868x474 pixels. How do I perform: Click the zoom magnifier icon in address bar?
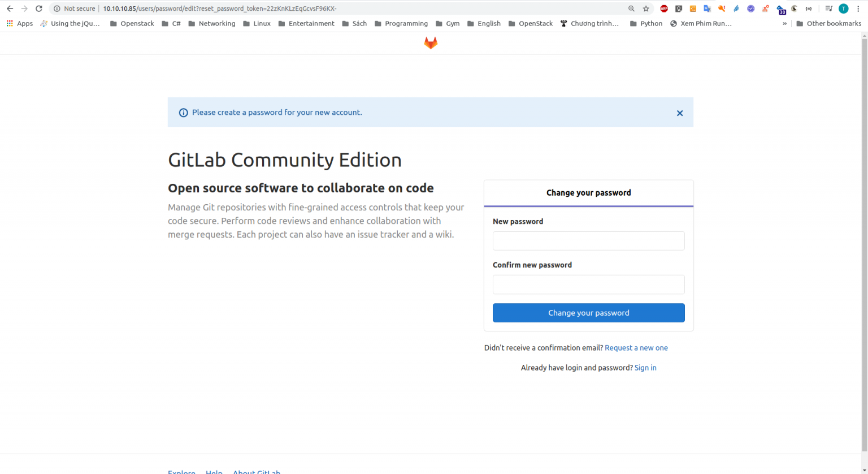point(631,8)
